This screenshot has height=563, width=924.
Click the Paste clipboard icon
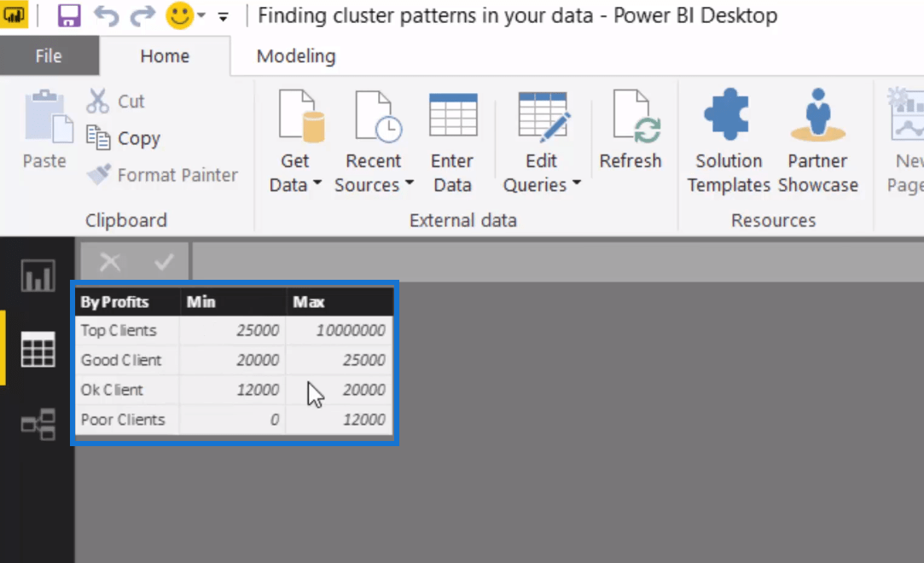click(49, 117)
